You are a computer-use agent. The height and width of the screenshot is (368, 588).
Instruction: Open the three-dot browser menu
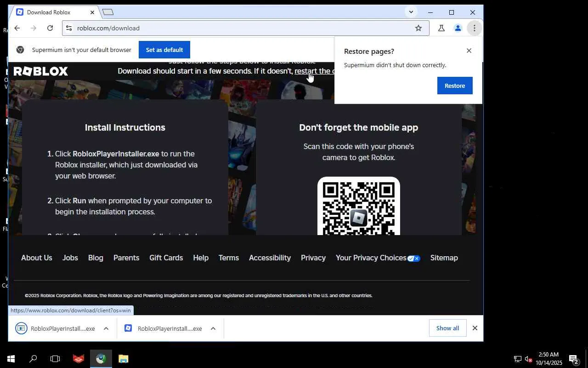[x=475, y=28]
